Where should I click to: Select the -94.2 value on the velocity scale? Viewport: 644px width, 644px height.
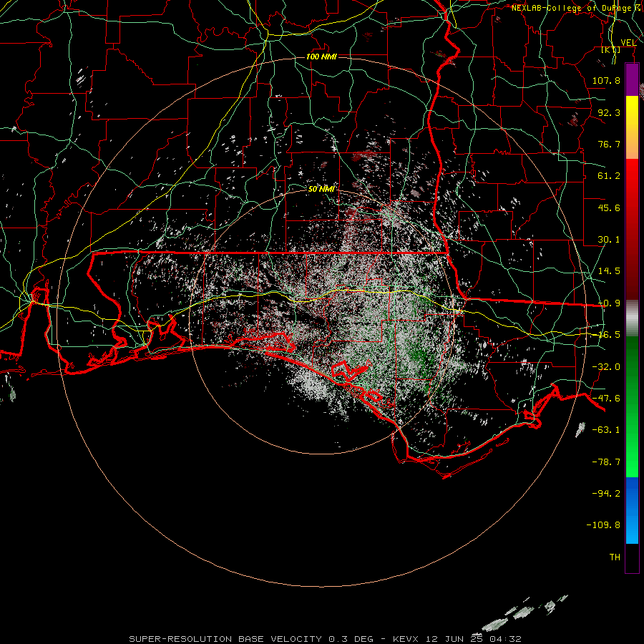coord(606,494)
